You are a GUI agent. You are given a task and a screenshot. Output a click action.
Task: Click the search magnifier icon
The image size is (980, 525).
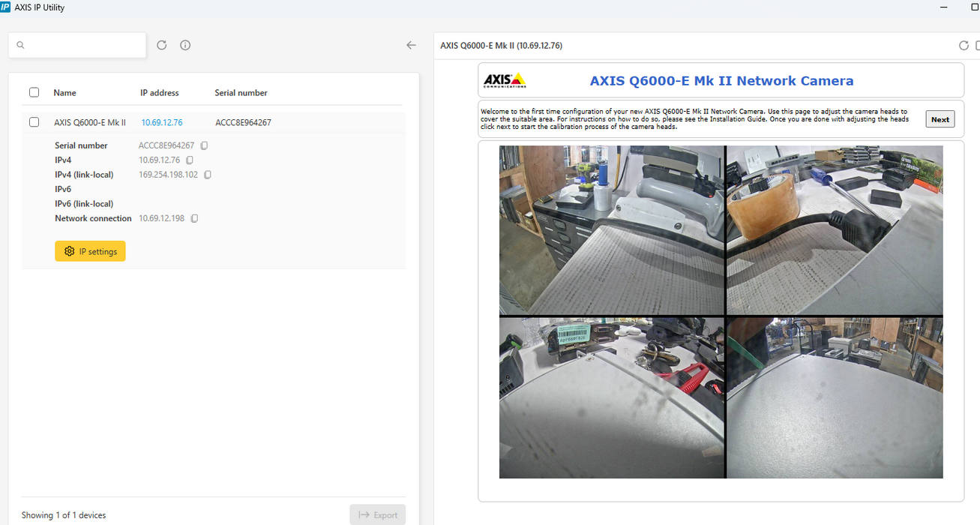pos(20,45)
